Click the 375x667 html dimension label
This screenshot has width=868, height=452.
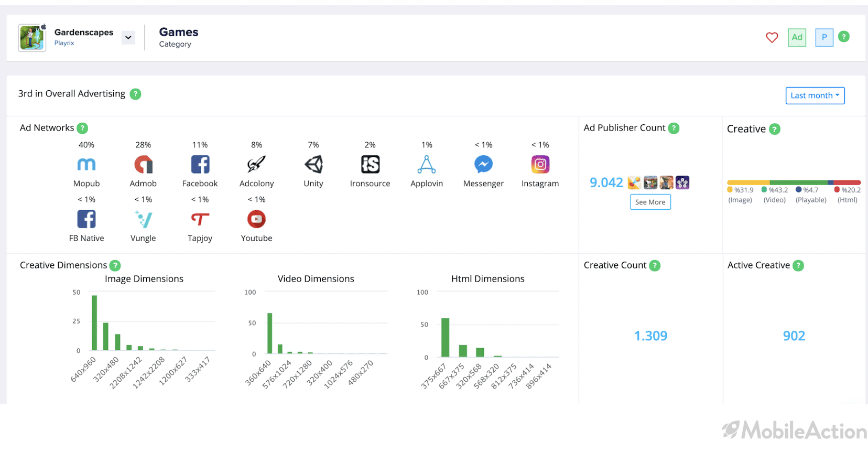(433, 376)
